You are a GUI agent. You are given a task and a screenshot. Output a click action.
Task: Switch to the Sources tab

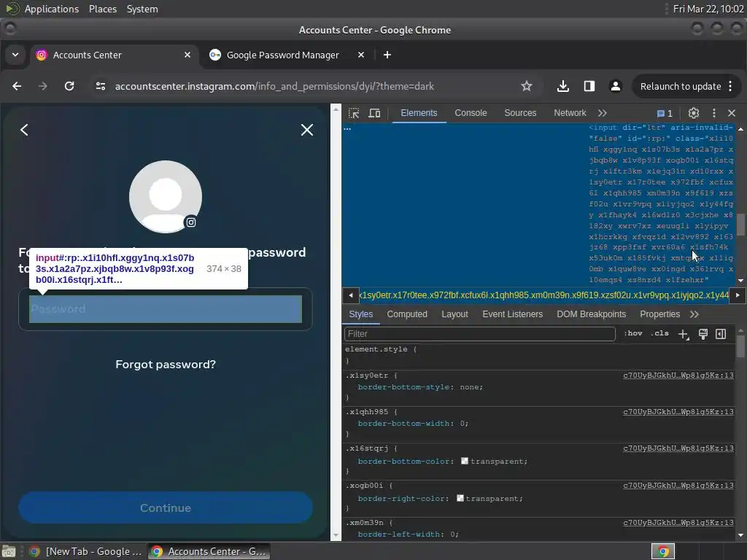pyautogui.click(x=520, y=113)
